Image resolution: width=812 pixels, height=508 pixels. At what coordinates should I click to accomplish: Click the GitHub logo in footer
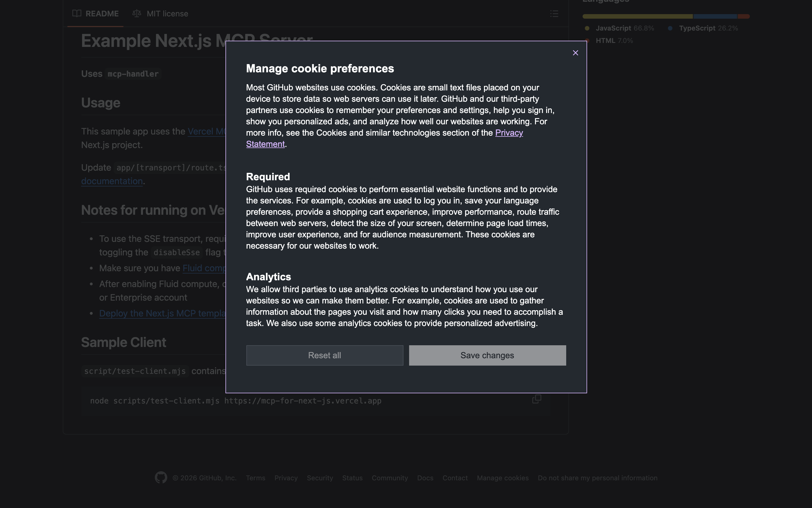pyautogui.click(x=160, y=477)
